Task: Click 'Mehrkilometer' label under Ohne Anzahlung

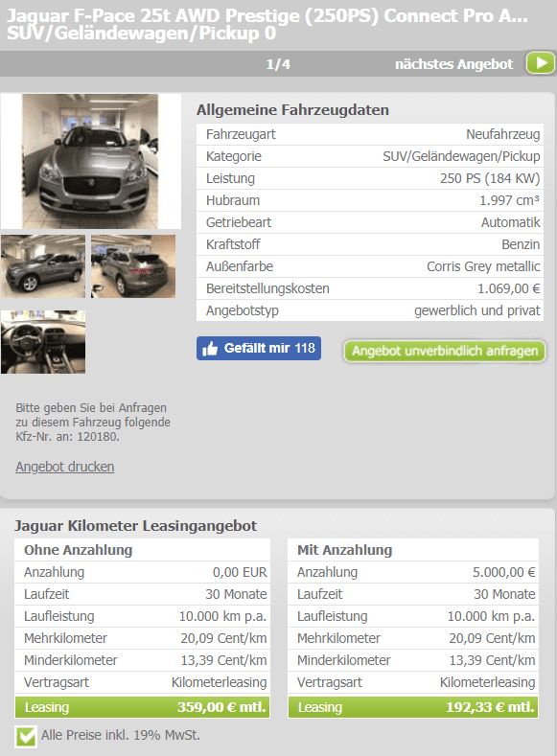Action: (65, 638)
